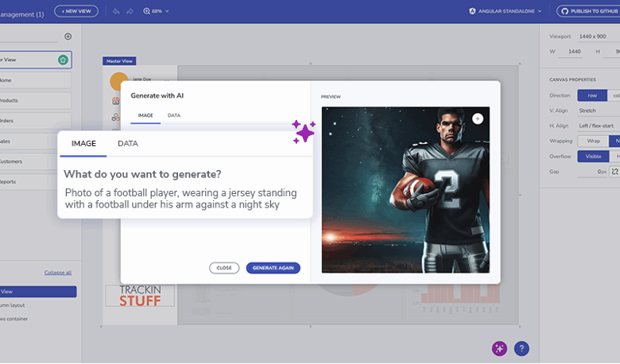620x364 pixels.
Task: Set Direction to row
Action: 592,95
